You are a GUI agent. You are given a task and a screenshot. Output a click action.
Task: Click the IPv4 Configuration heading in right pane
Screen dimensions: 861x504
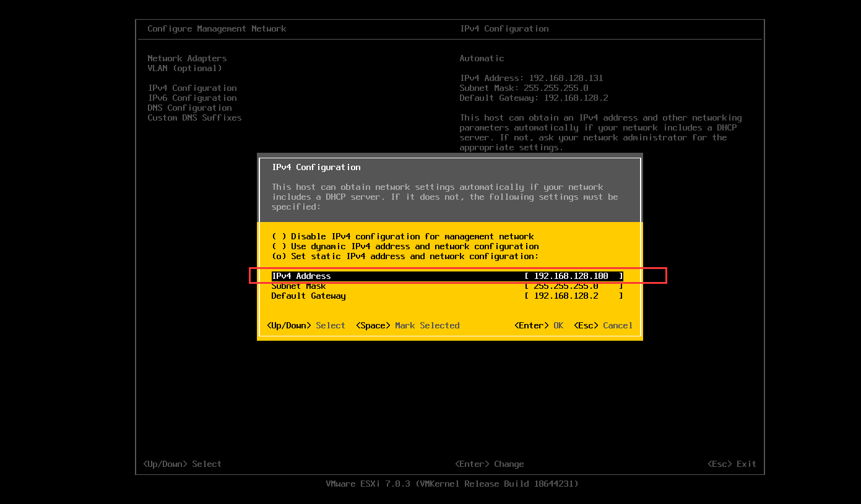coord(504,28)
